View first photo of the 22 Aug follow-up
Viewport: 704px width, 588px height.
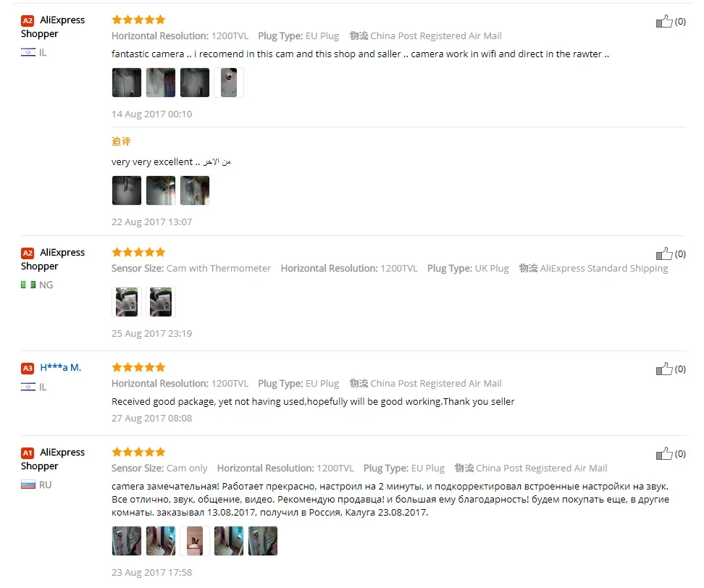127,190
